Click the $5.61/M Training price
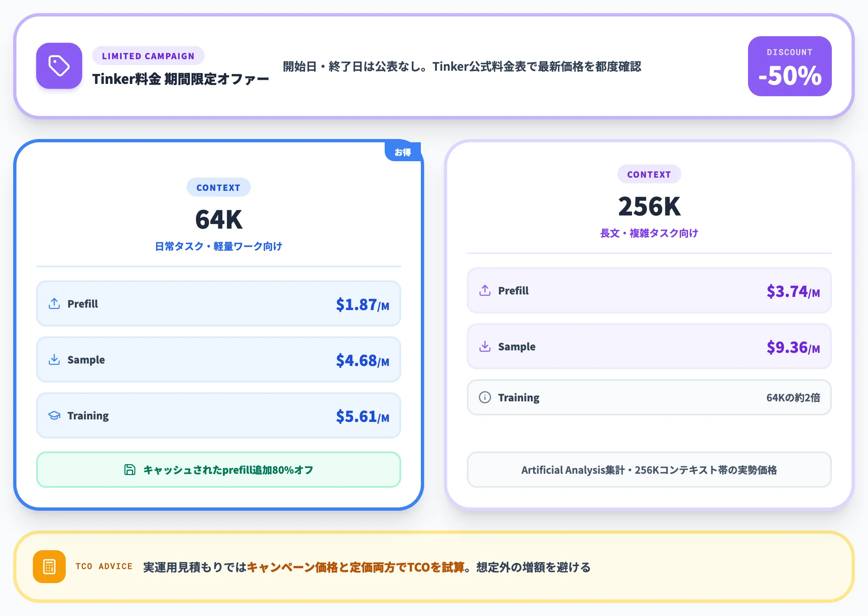Image resolution: width=868 pixels, height=616 pixels. 362,416
